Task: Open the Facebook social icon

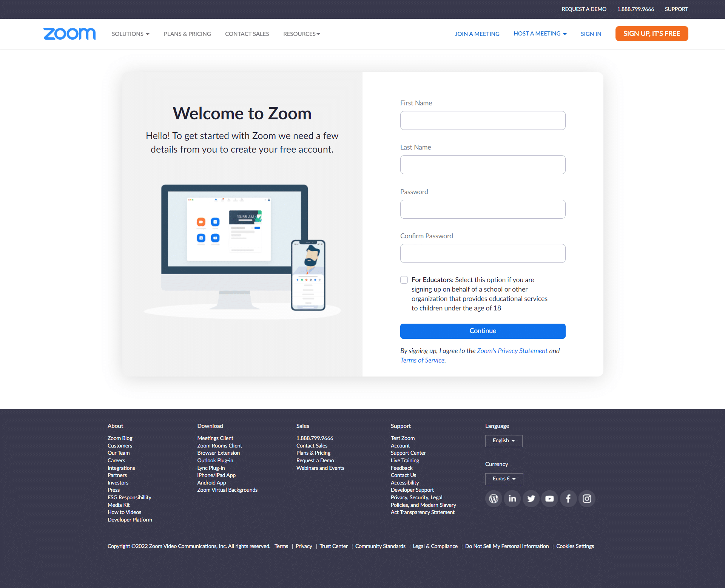Action: coord(568,498)
